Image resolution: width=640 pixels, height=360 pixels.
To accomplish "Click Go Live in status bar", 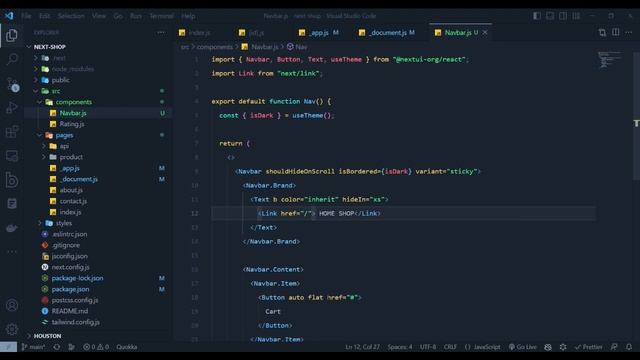I will tap(523, 347).
